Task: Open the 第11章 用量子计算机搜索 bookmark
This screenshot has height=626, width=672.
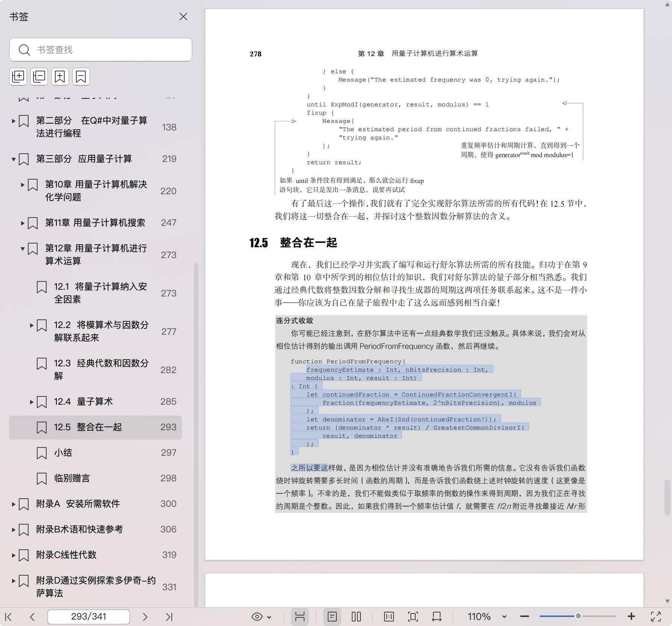Action: point(95,223)
